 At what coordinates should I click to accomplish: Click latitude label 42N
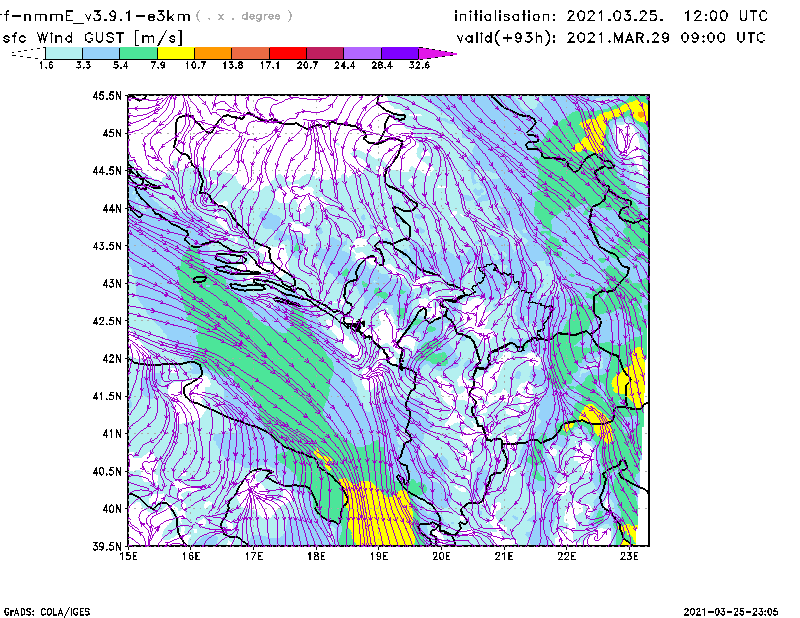click(x=112, y=359)
